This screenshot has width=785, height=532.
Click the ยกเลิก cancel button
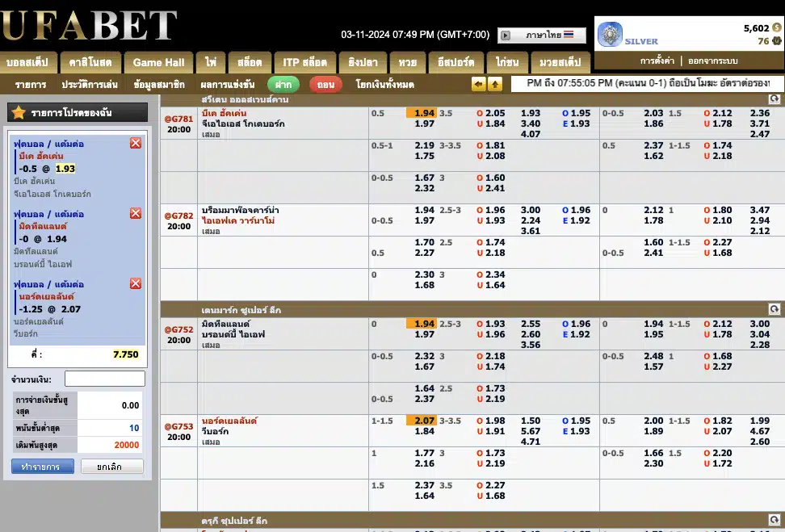coord(112,467)
